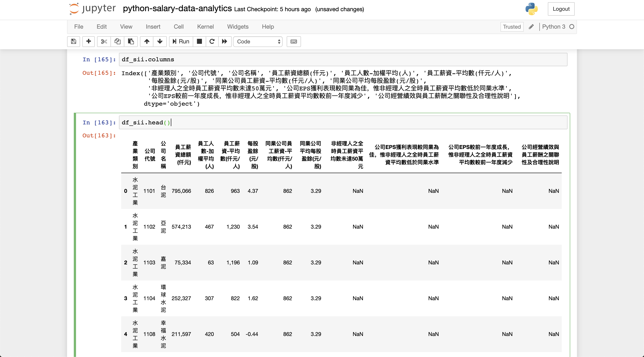Click the 4.37 EPS cell
644x357 pixels.
click(x=253, y=191)
